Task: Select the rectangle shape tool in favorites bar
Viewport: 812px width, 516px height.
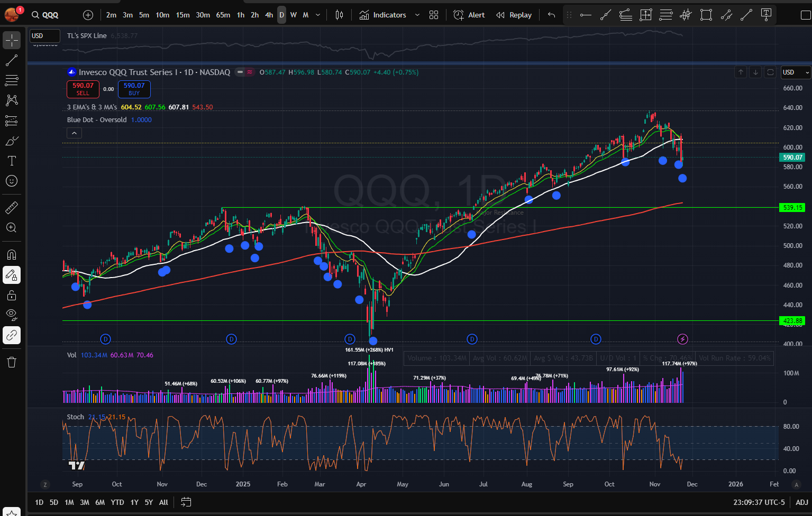Action: [x=706, y=15]
